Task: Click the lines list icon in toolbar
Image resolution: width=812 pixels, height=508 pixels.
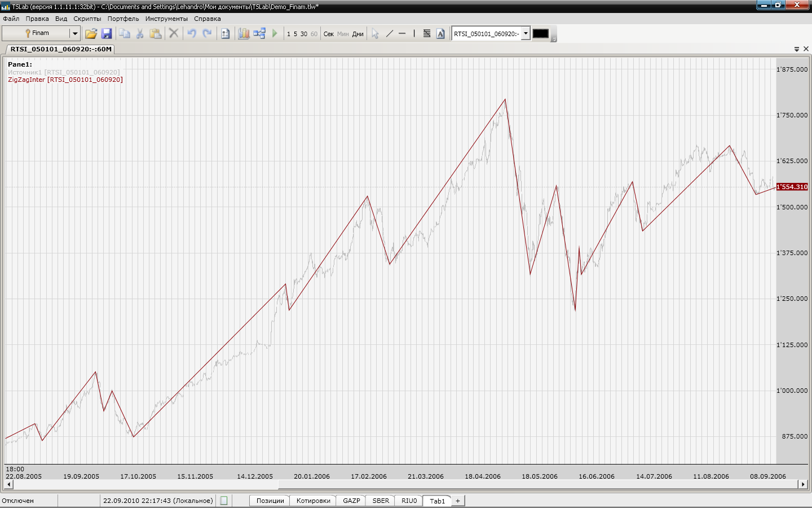Action: pos(427,34)
